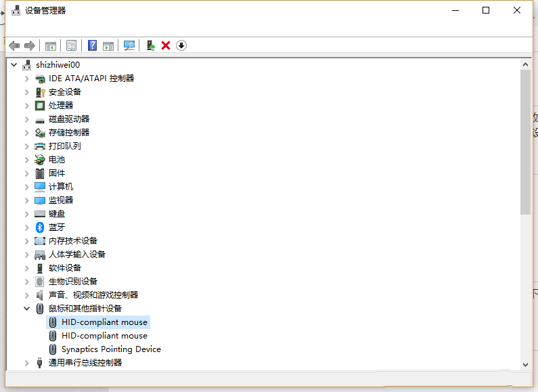The height and width of the screenshot is (392, 538).
Task: Expand the 监视器 node
Action: [27, 200]
